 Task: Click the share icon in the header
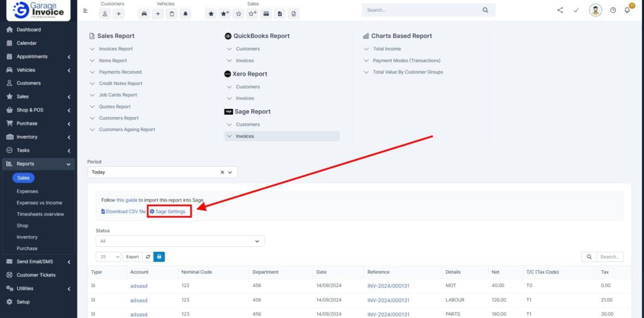click(560, 10)
